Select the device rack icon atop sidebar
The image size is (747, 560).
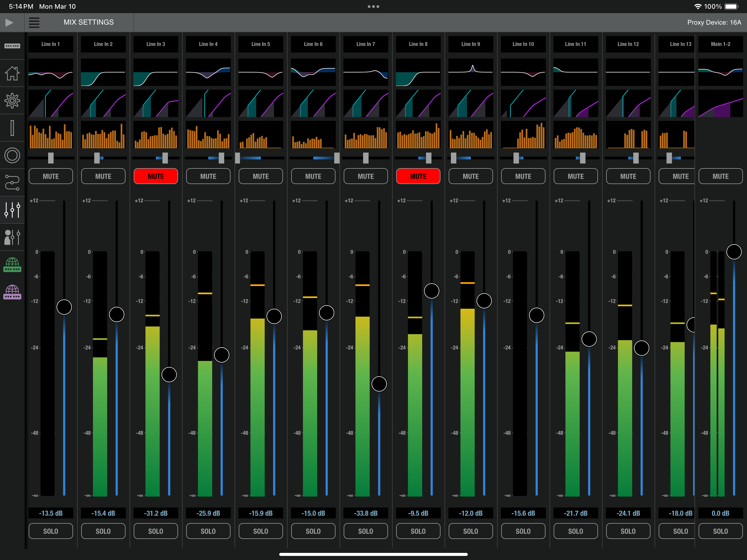[12, 46]
